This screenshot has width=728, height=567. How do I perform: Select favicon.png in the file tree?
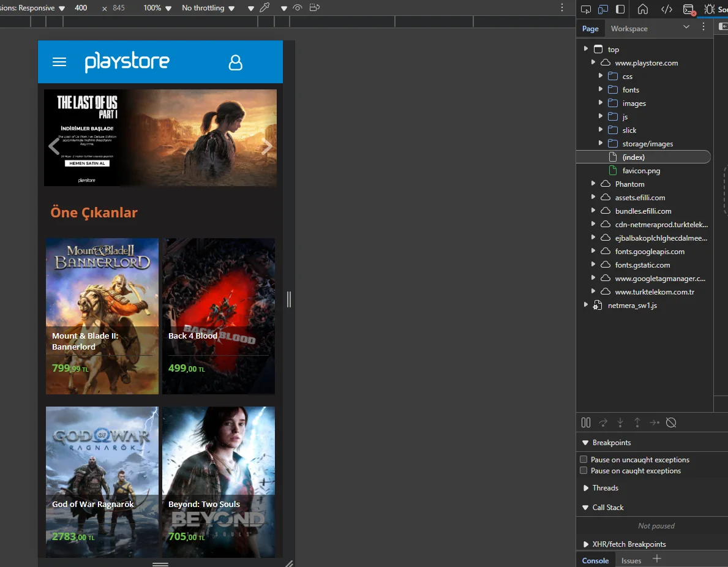641,171
